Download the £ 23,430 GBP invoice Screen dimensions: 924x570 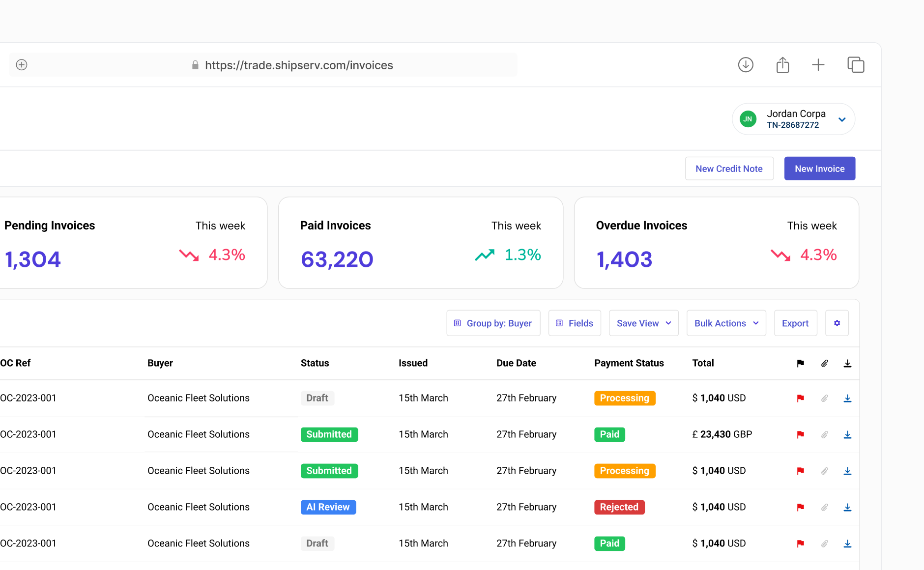click(847, 434)
